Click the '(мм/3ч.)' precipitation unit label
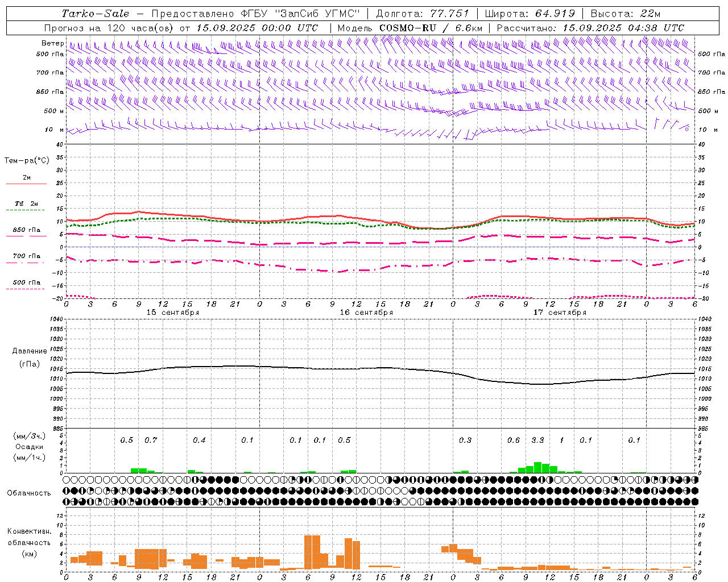 29,436
